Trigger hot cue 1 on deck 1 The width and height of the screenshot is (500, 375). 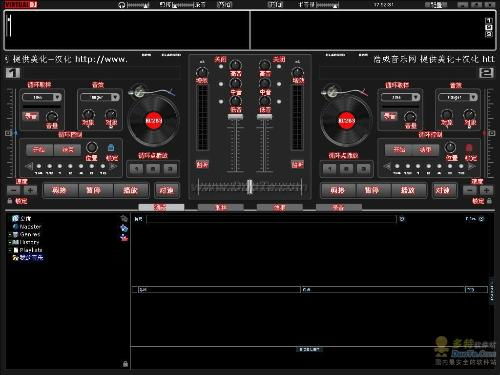click(137, 169)
